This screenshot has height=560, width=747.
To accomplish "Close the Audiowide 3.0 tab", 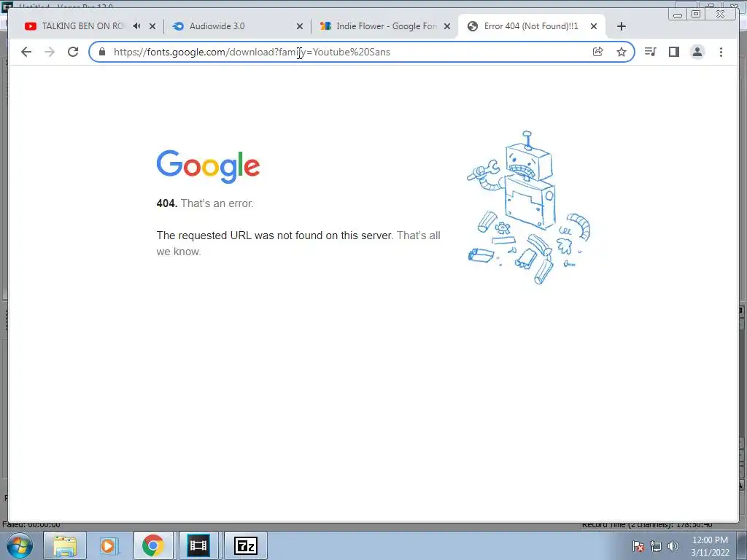I will (x=300, y=26).
